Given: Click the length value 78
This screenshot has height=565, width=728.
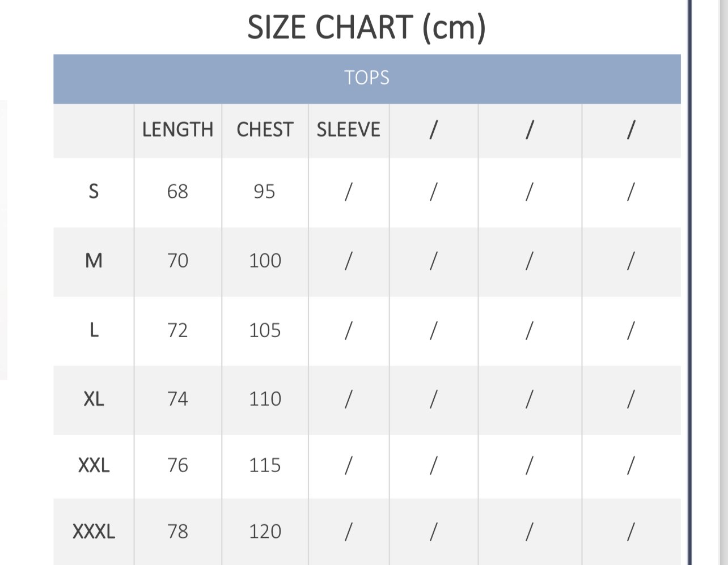Looking at the screenshot, I should tap(177, 532).
